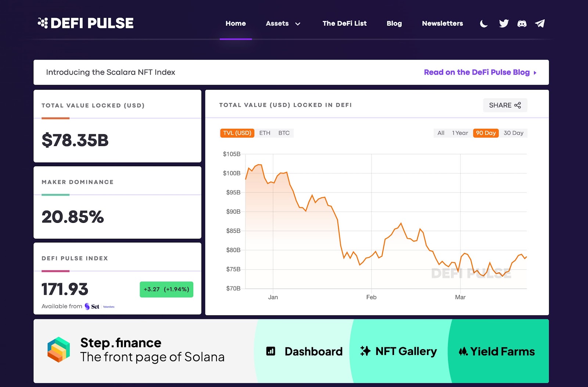This screenshot has height=387, width=588.
Task: Click the Step.finance banner title
Action: tap(121, 343)
